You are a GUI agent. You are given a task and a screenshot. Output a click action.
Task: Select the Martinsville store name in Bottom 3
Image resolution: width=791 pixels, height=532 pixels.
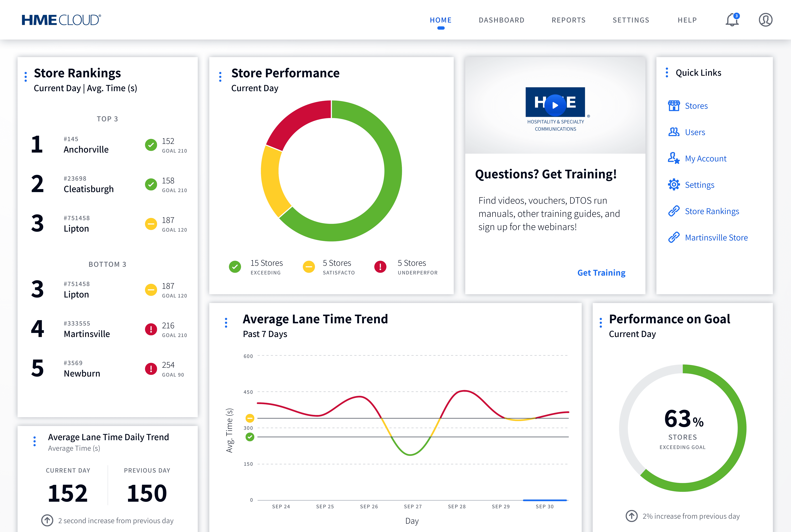pyautogui.click(x=87, y=334)
